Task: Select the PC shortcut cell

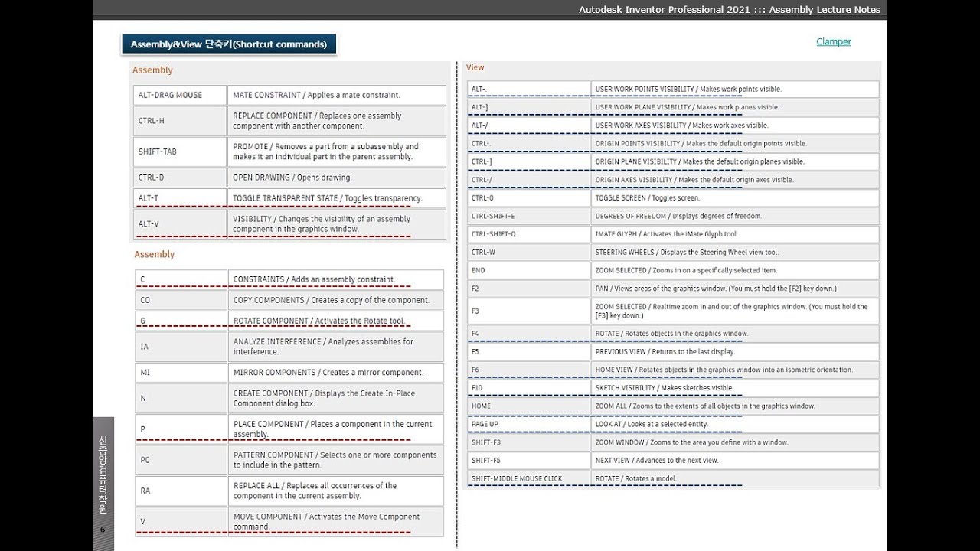Action: (181, 460)
